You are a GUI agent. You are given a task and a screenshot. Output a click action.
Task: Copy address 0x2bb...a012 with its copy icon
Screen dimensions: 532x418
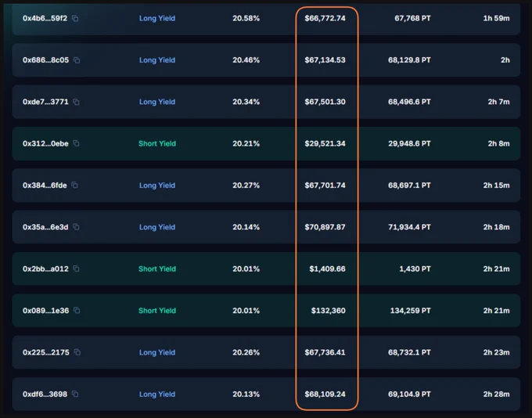point(77,268)
